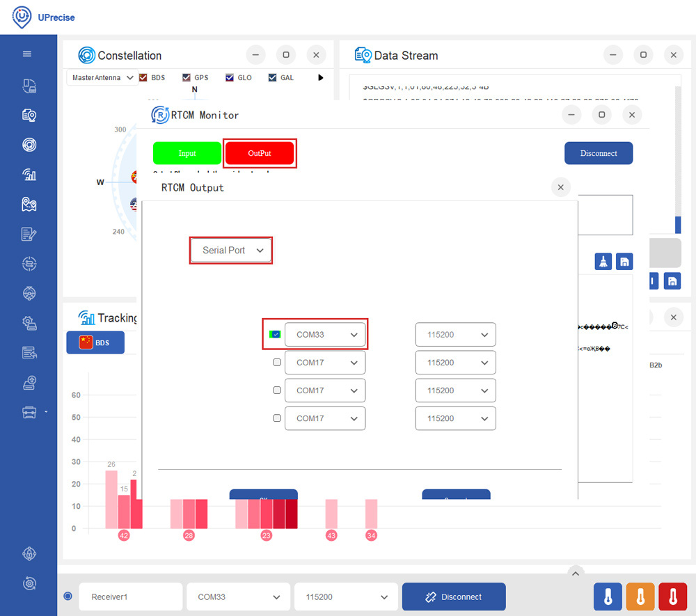Click the BDS flag button in Tracking panel

tap(95, 343)
